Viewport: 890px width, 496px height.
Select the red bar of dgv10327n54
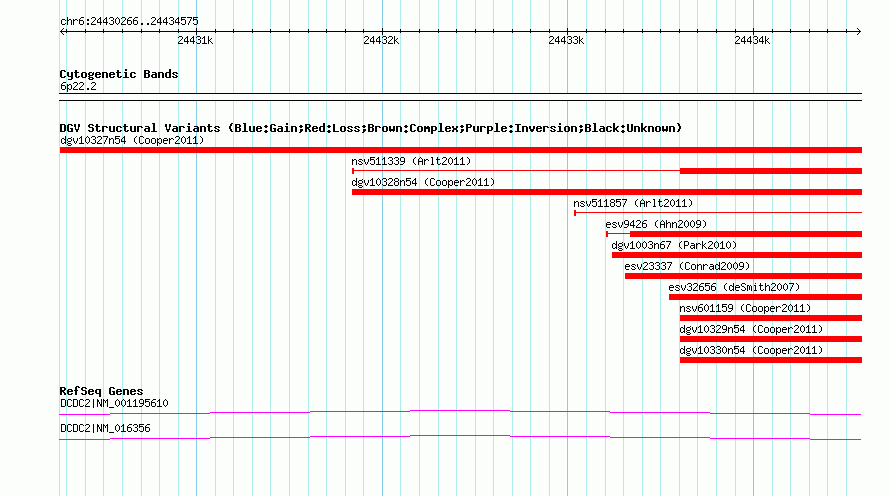pyautogui.click(x=461, y=150)
